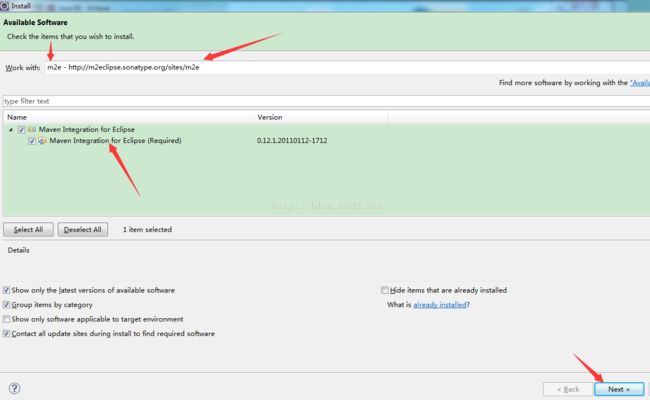Uncheck Show only the latest versions option

point(6,290)
